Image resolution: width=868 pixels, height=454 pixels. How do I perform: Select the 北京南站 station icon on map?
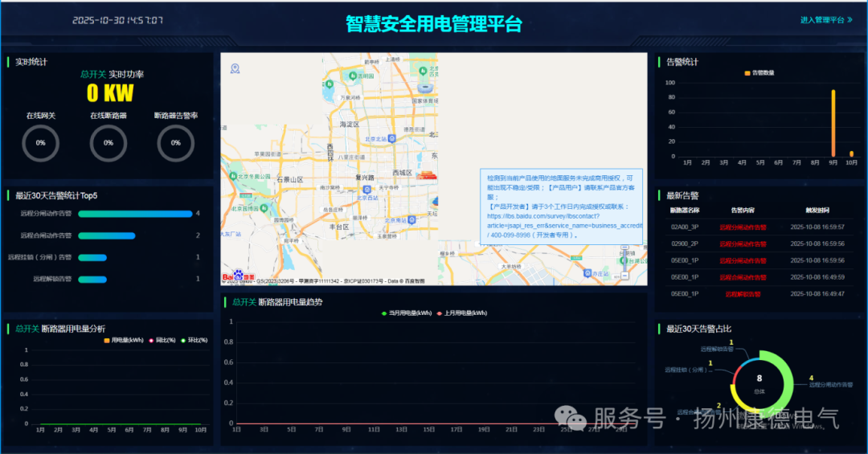point(411,220)
